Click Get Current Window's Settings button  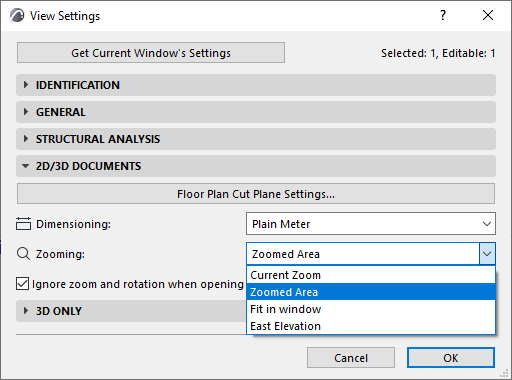pyautogui.click(x=151, y=53)
